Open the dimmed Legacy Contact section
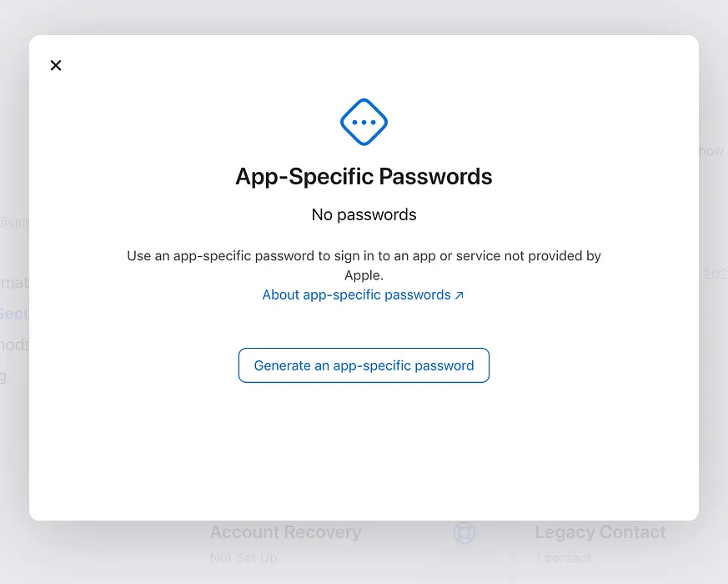The height and width of the screenshot is (584, 728). pyautogui.click(x=600, y=532)
